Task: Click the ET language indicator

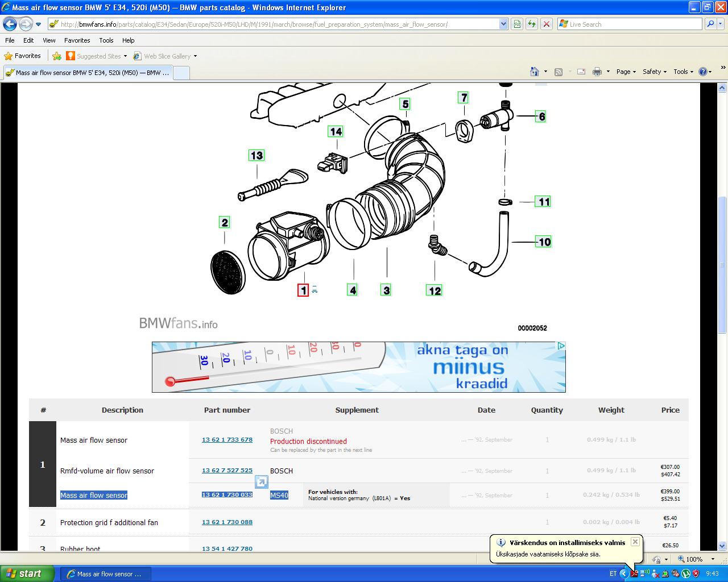Action: click(613, 573)
